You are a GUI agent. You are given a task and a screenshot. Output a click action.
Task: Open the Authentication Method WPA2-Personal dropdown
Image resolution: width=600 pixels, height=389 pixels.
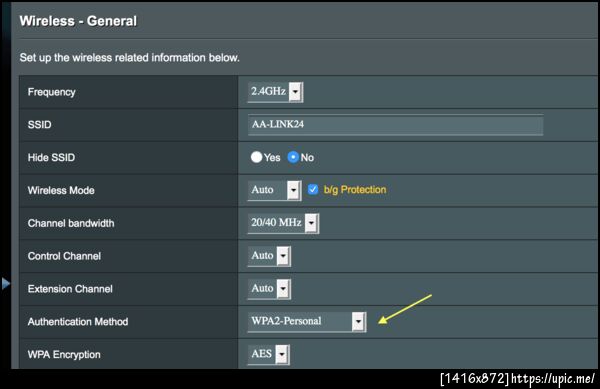coord(307,322)
